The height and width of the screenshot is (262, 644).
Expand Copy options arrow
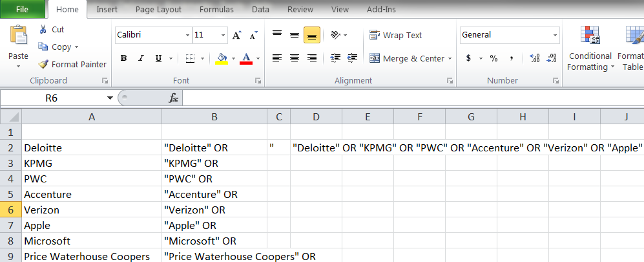pos(76,47)
